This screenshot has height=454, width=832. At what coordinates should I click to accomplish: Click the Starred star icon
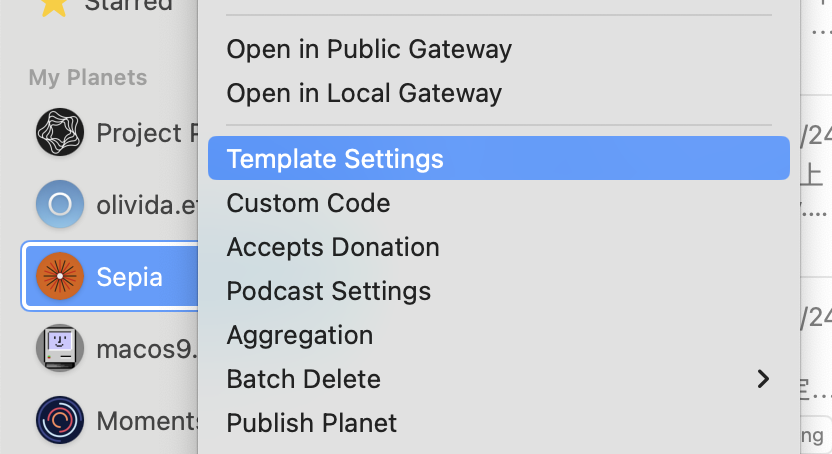[x=53, y=6]
